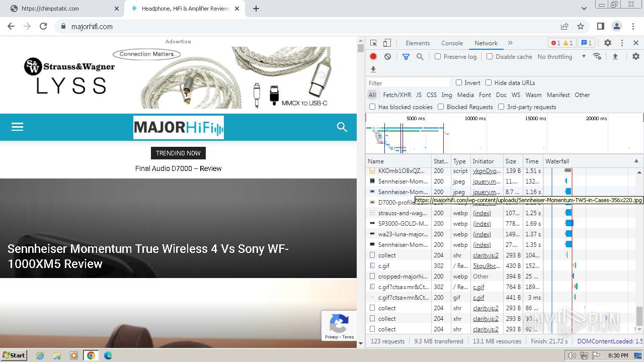
Task: Click in the network Filter input field
Action: (409, 83)
